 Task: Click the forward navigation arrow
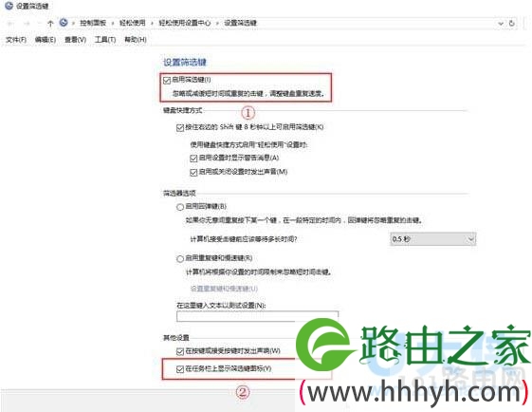point(27,24)
